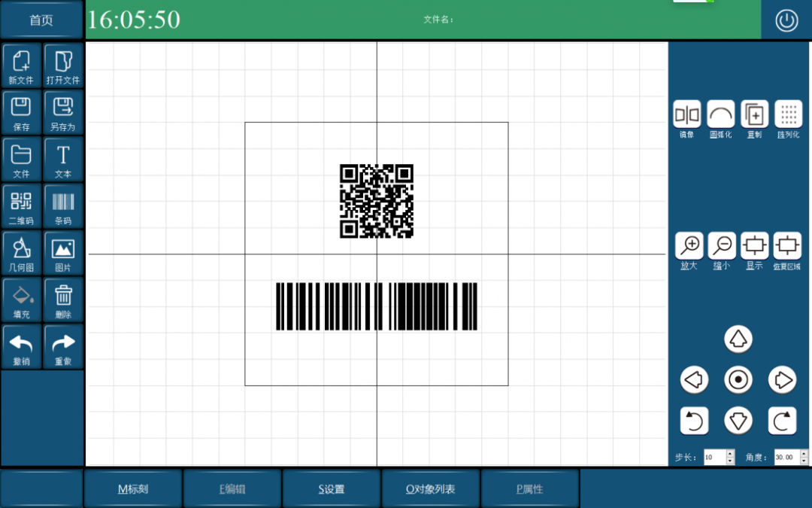Create a new file with 新文件
Screen dimensions: 812x508
point(21,65)
